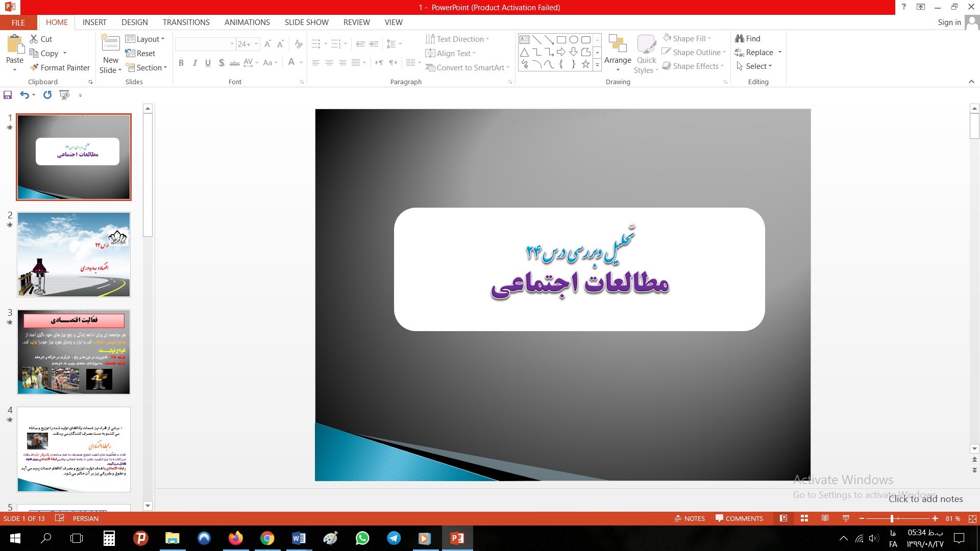Viewport: 980px width, 551px height.
Task: Toggle the Comments pane button
Action: [x=739, y=518]
